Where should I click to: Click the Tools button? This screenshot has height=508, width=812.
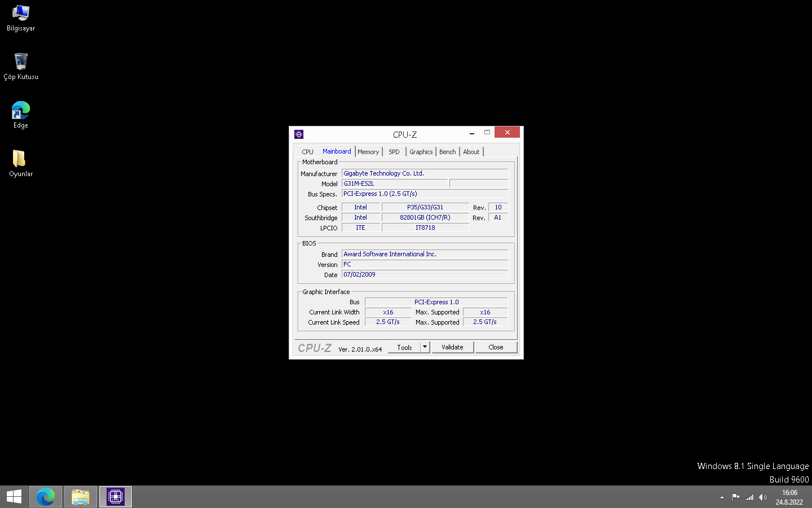[x=404, y=347]
